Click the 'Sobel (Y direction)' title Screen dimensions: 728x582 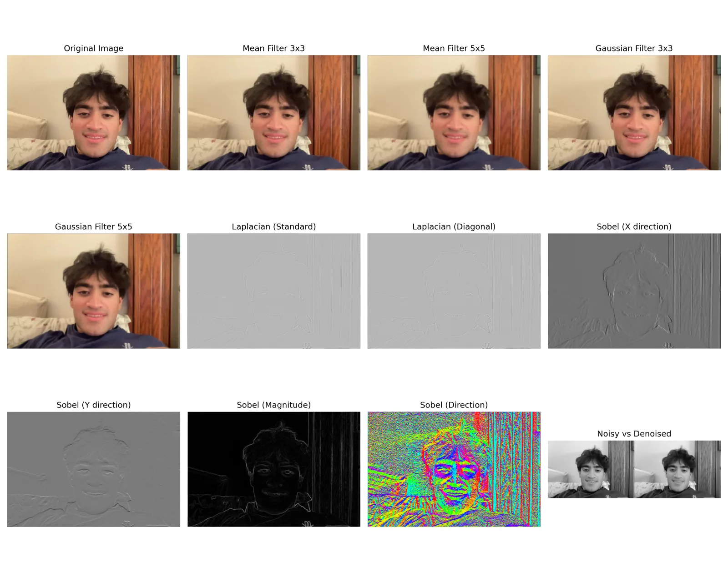click(94, 405)
